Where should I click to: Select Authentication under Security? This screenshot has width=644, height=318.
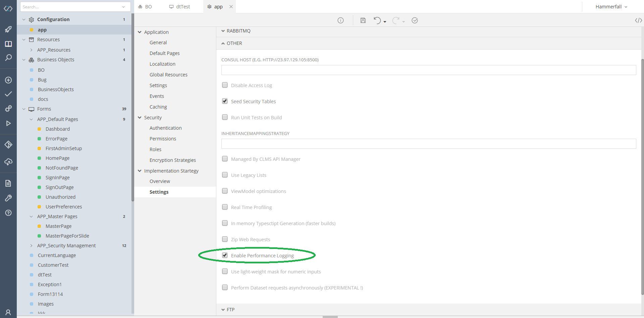(166, 128)
